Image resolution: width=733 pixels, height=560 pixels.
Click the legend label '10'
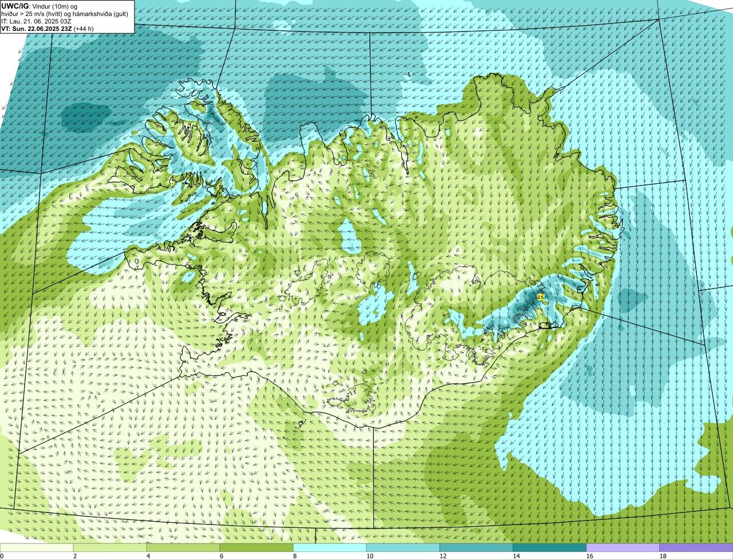click(370, 556)
